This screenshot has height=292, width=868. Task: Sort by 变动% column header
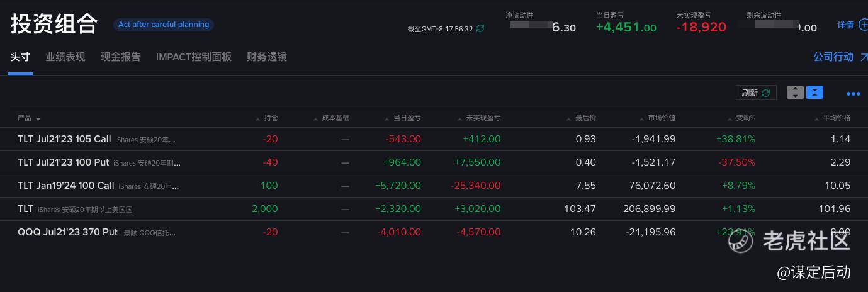[x=745, y=118]
